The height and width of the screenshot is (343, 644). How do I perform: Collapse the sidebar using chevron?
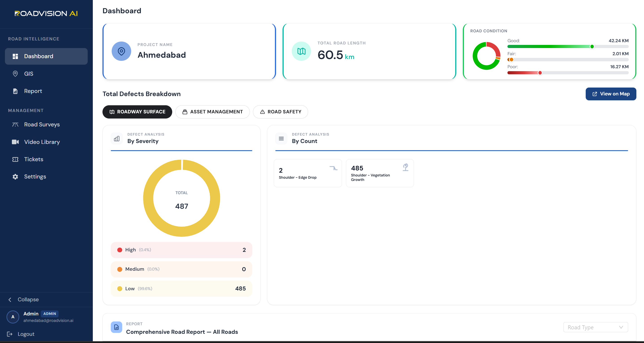(x=10, y=300)
